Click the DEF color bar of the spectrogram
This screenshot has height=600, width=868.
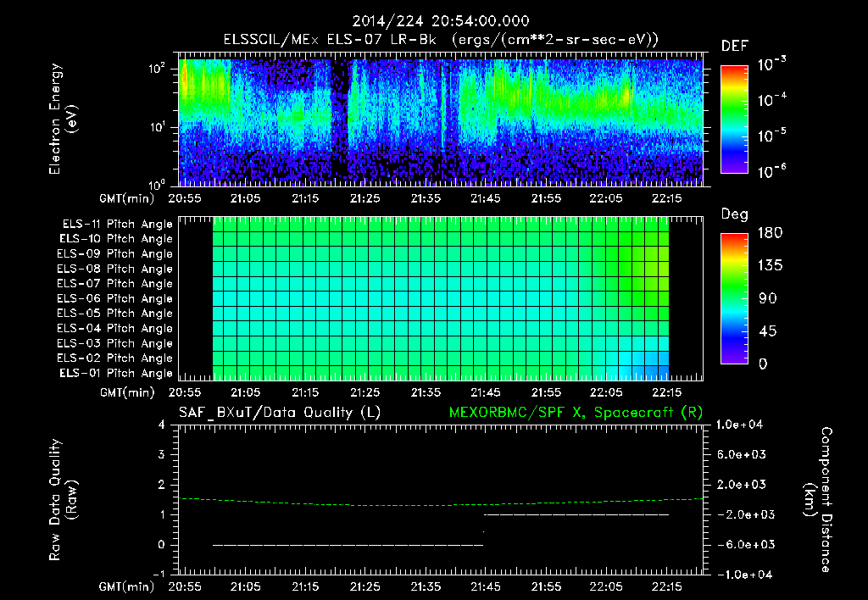(734, 119)
